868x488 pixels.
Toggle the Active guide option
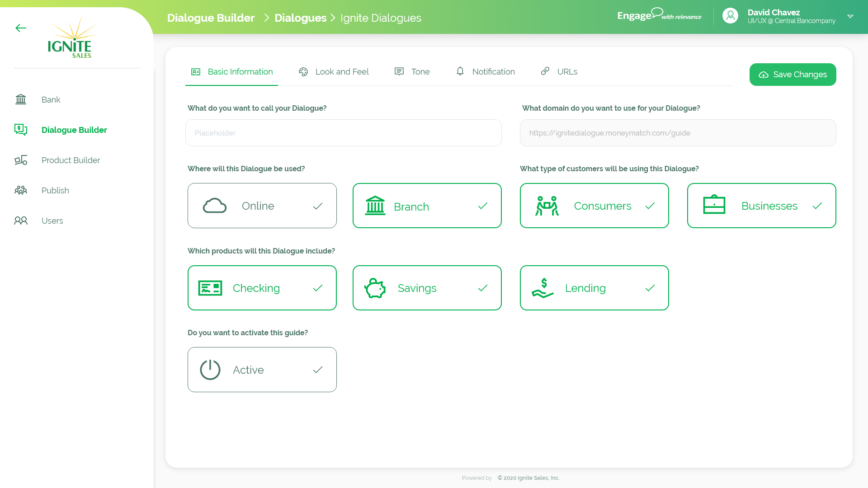262,370
